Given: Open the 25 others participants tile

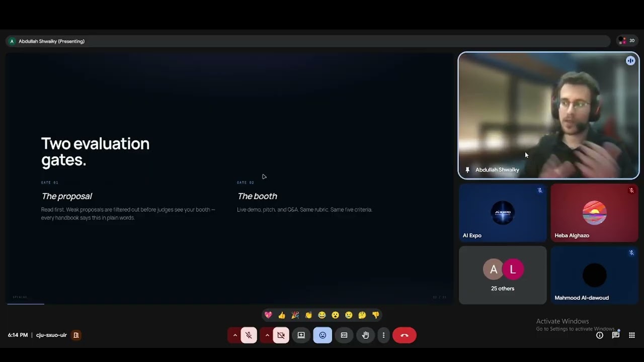Looking at the screenshot, I should (x=503, y=275).
